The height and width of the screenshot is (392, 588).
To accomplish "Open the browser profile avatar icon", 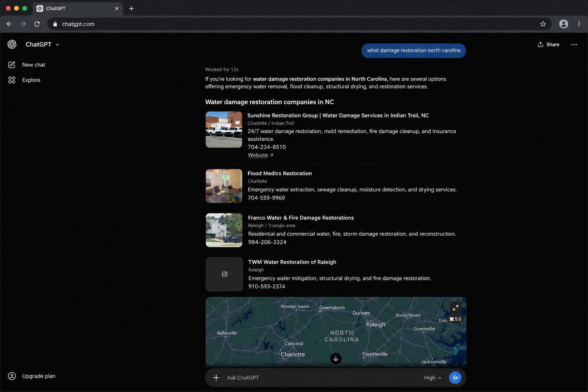I will coord(563,24).
